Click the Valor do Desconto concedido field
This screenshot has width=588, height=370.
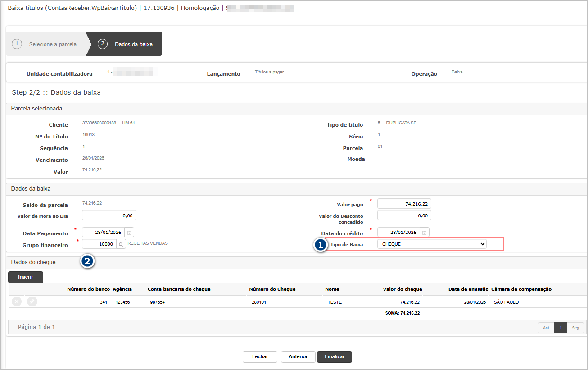coord(404,215)
